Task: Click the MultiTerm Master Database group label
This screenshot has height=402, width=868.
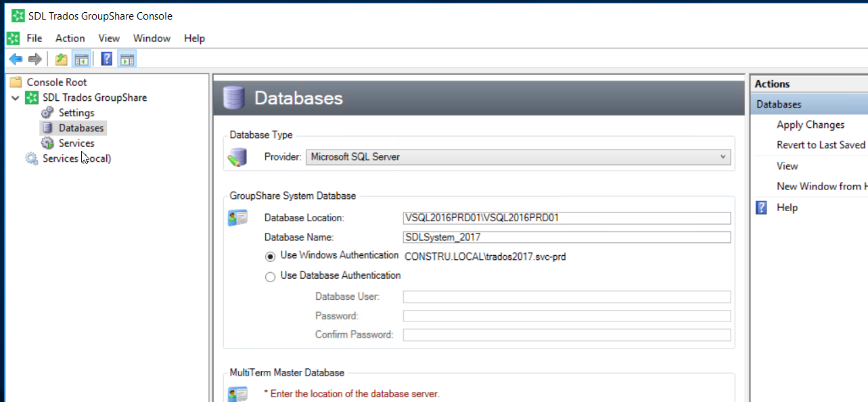Action: (x=287, y=372)
